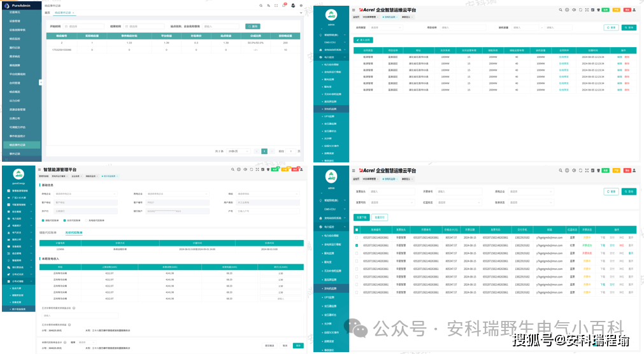Open the language translate icon in PureAdmin
This screenshot has width=644, height=354.
tap(269, 6)
